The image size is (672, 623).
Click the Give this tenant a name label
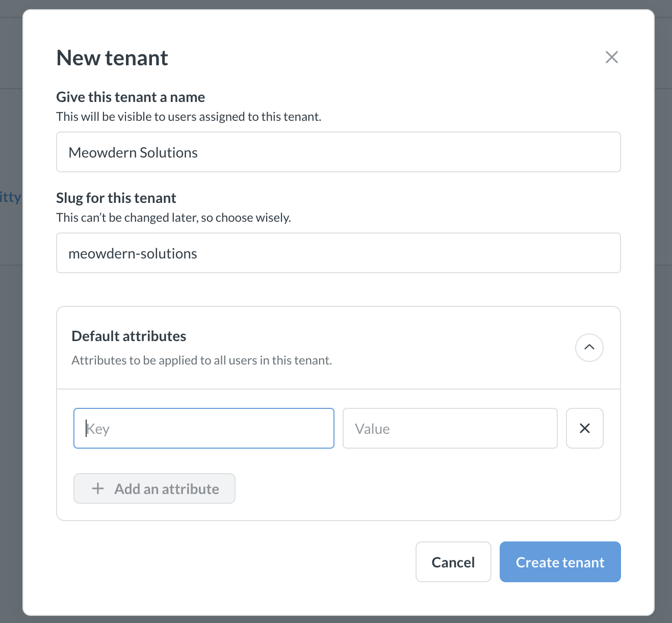pos(131,96)
